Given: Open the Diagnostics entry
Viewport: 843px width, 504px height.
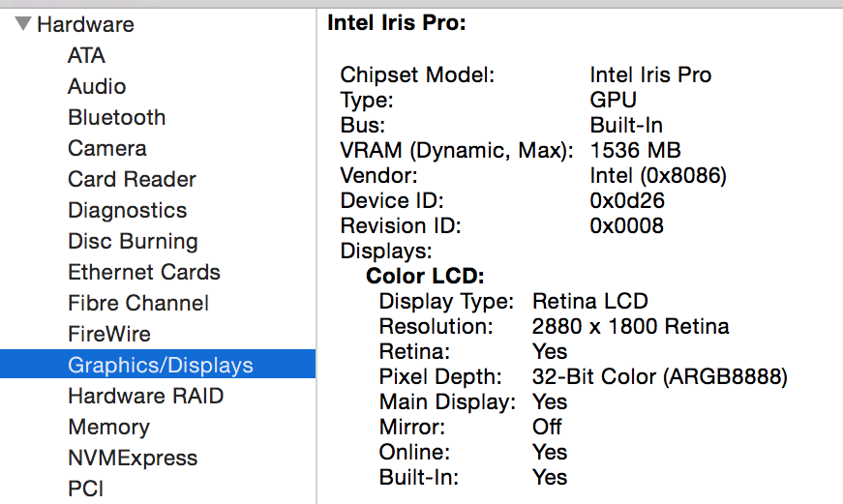Looking at the screenshot, I should click(128, 210).
